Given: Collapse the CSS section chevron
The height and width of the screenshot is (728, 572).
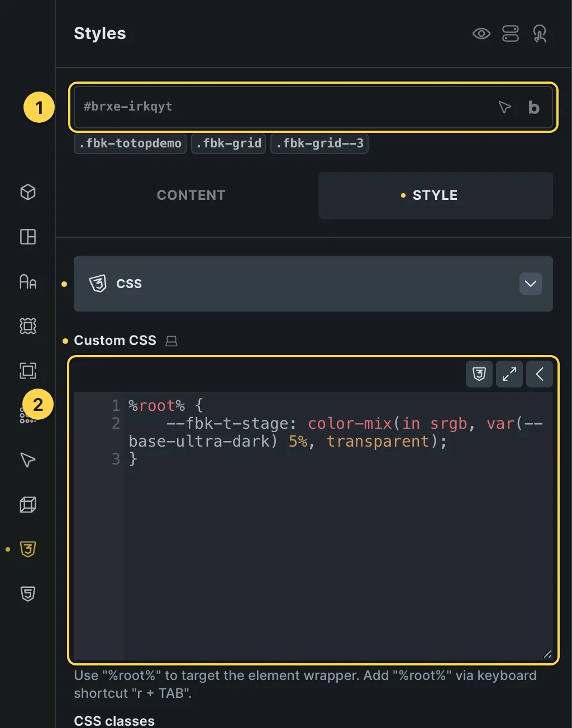Looking at the screenshot, I should (x=531, y=284).
